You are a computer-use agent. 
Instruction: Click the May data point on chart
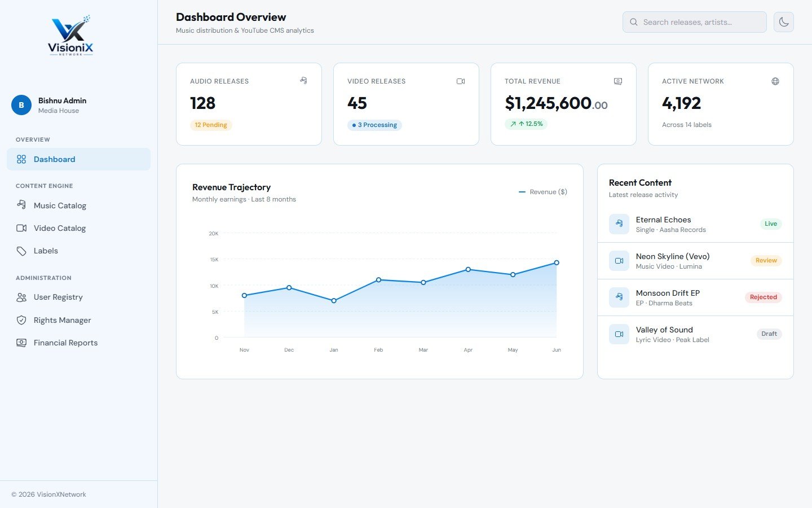[x=513, y=275]
